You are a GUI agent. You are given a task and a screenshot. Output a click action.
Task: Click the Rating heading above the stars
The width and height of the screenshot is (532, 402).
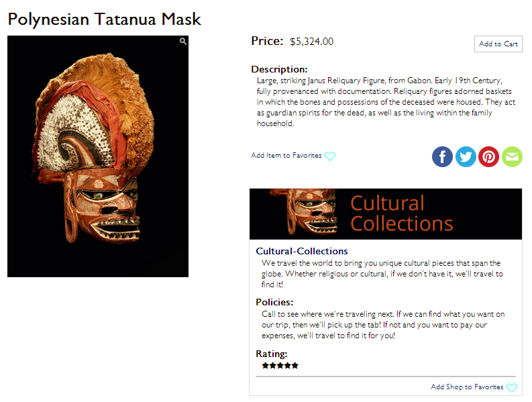tap(272, 354)
